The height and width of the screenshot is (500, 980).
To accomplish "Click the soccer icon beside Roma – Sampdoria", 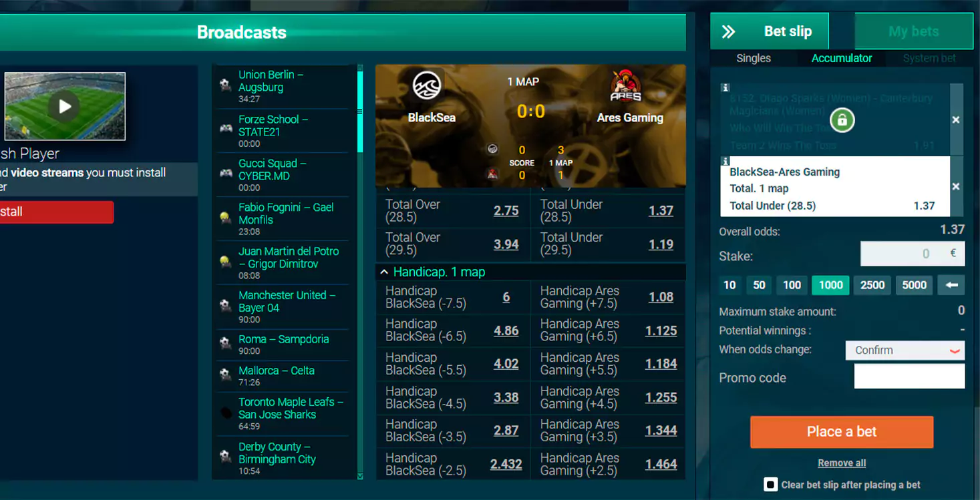I will pos(225,343).
